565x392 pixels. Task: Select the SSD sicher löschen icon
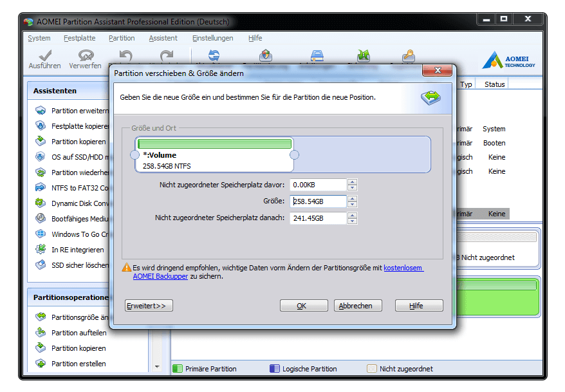click(41, 265)
